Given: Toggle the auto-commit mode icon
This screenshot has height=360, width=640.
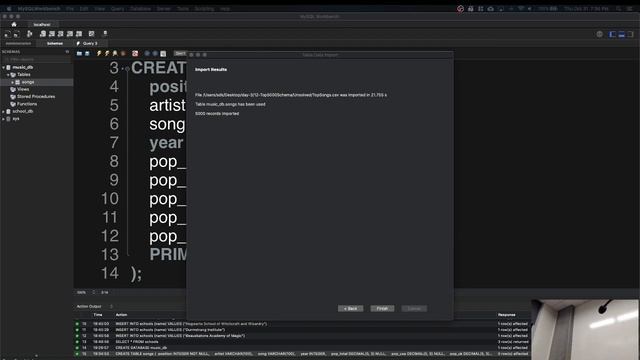Looking at the screenshot, I should [163, 53].
